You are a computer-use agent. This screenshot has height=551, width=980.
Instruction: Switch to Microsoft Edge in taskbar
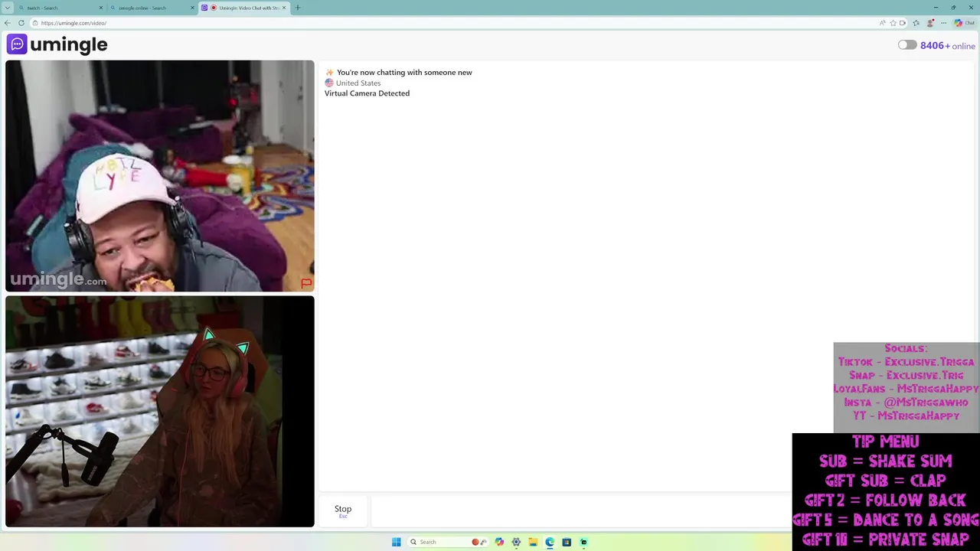550,542
